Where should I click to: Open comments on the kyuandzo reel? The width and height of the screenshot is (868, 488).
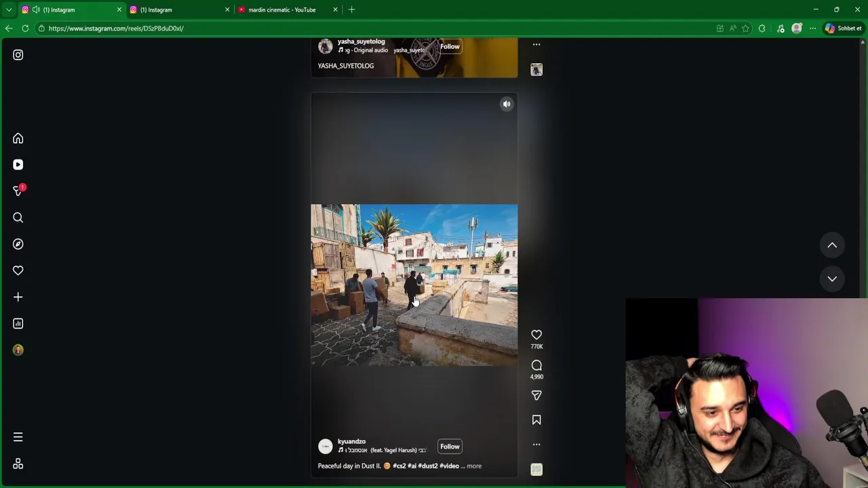pos(536,365)
